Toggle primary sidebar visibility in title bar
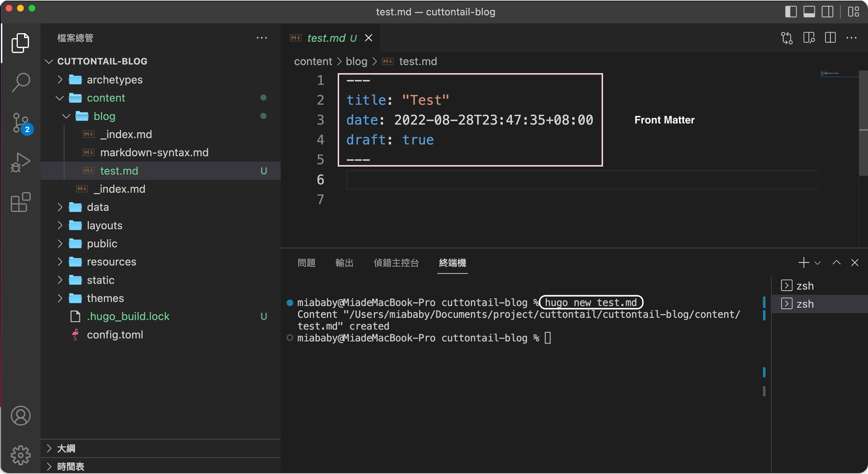The width and height of the screenshot is (868, 474). pyautogui.click(x=791, y=12)
